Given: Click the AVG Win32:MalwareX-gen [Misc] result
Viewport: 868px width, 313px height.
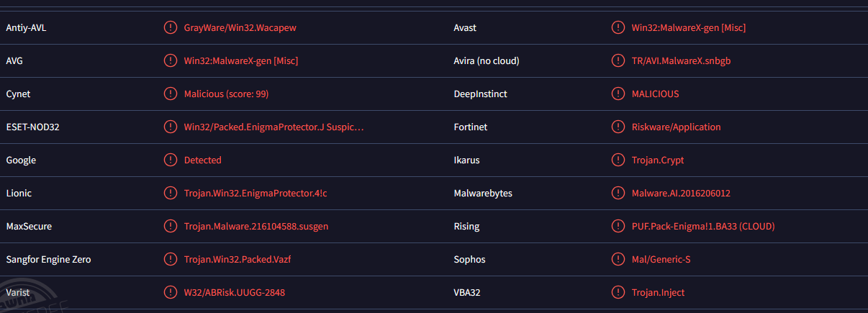Looking at the screenshot, I should tap(241, 61).
